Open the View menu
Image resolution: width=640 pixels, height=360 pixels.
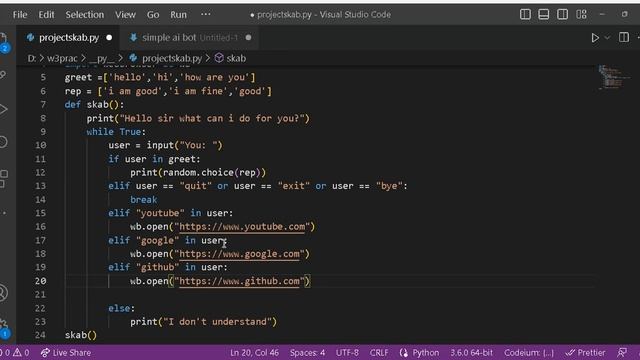[125, 15]
